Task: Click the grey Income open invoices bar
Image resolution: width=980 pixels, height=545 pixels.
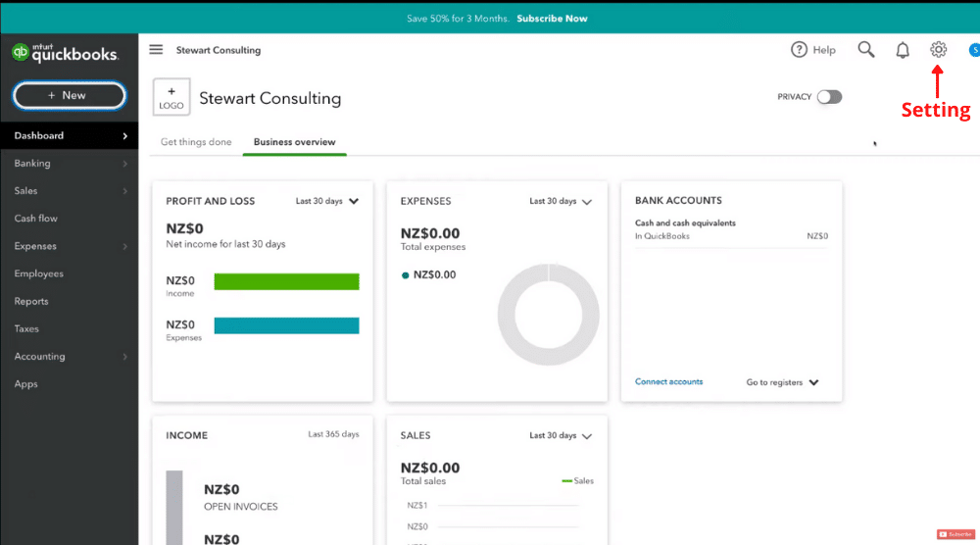Action: 174,508
